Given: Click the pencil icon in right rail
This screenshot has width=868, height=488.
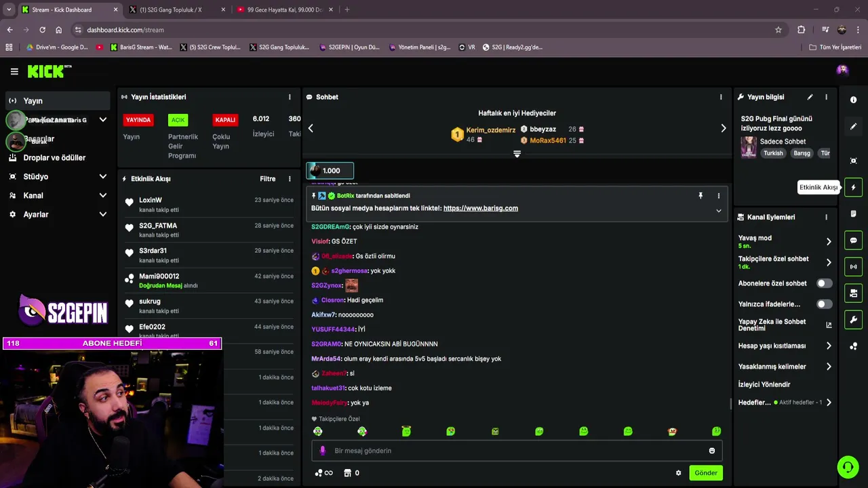Looking at the screenshot, I should 853,127.
